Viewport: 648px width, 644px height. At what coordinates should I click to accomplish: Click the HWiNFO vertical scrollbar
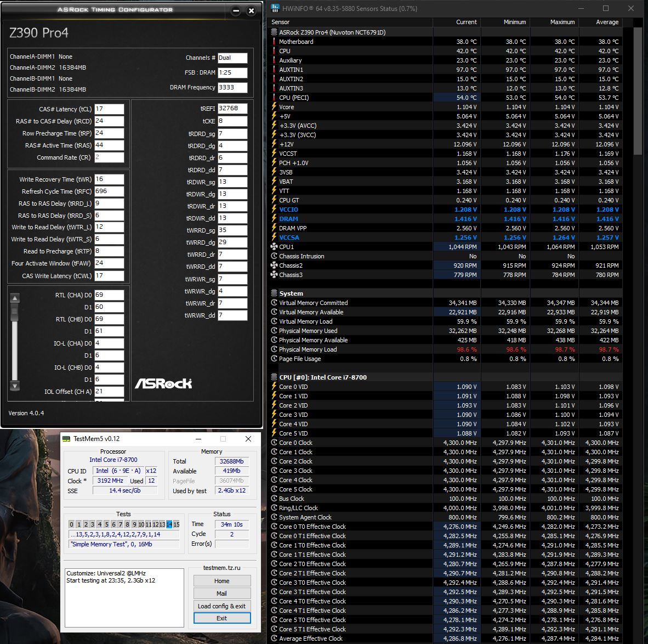point(638,91)
